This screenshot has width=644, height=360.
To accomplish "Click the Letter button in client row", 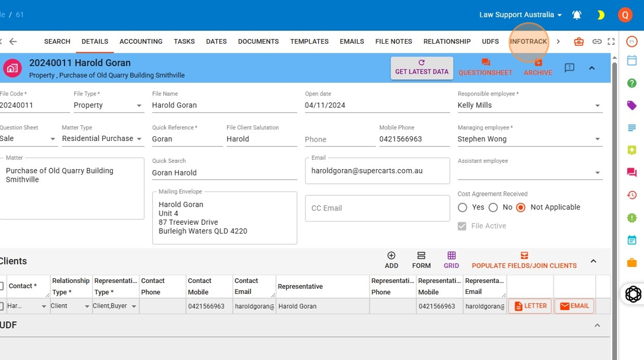I will point(530,306).
